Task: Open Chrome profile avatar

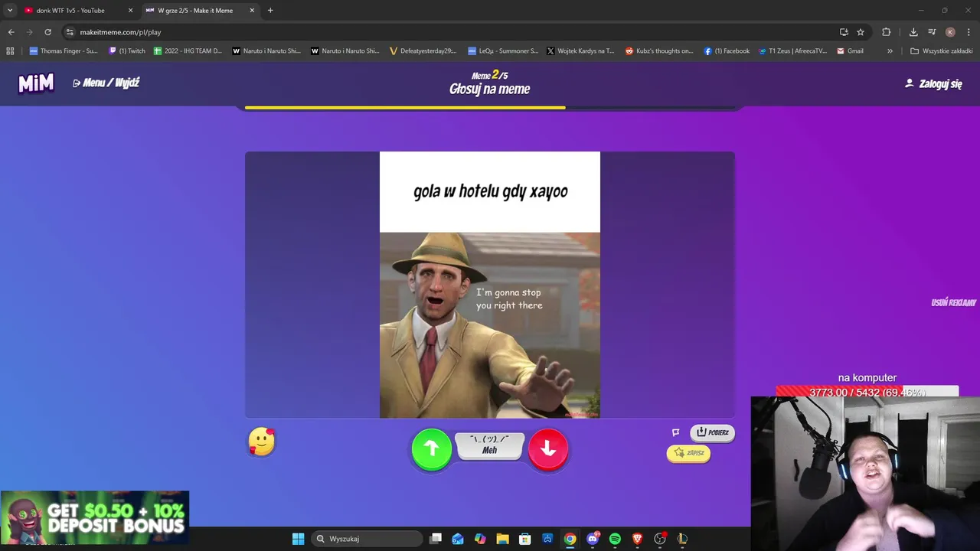Action: pyautogui.click(x=950, y=32)
